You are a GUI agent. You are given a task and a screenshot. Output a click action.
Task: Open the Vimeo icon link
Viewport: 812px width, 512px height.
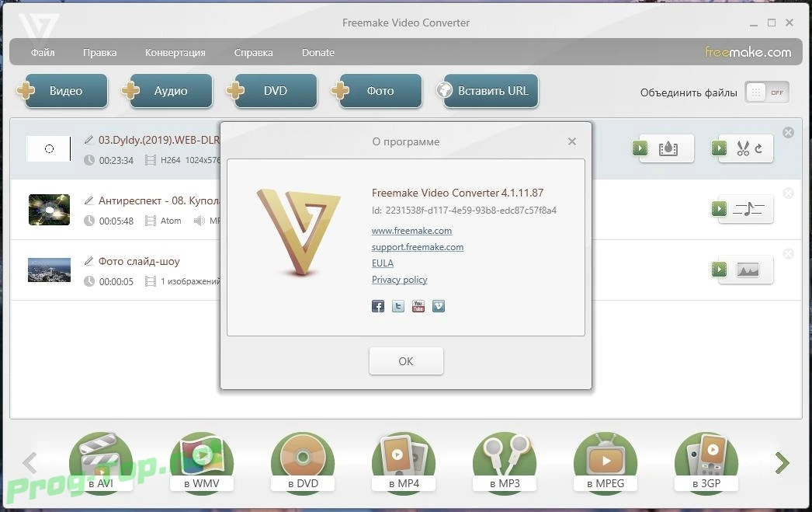coord(438,306)
